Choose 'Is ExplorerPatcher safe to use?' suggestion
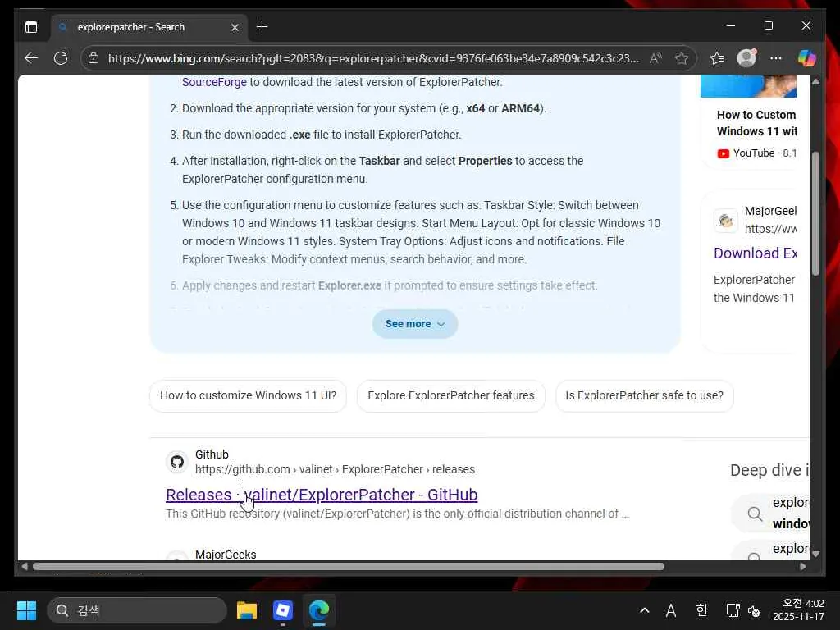This screenshot has width=840, height=630. (x=644, y=395)
